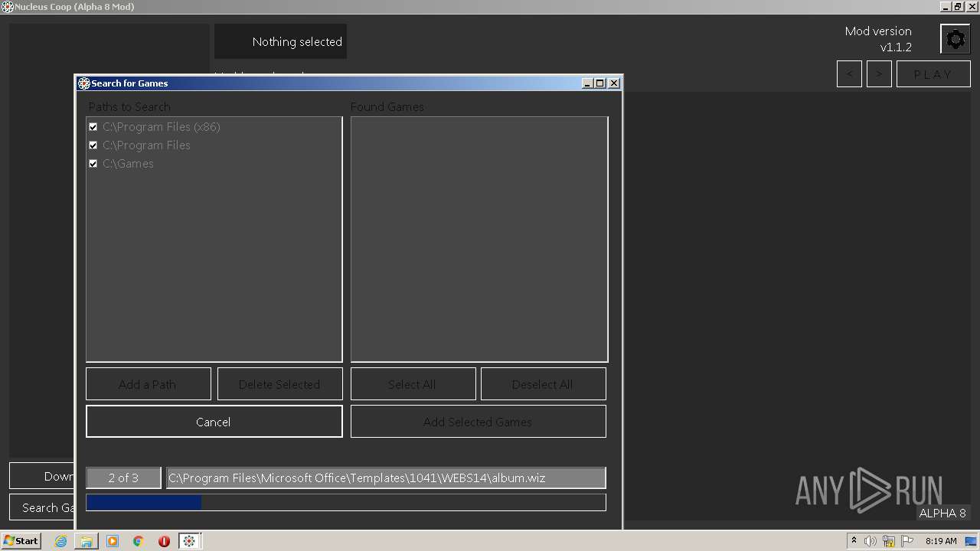Click inside the Found Games list
The width and height of the screenshot is (980, 551).
pyautogui.click(x=479, y=239)
